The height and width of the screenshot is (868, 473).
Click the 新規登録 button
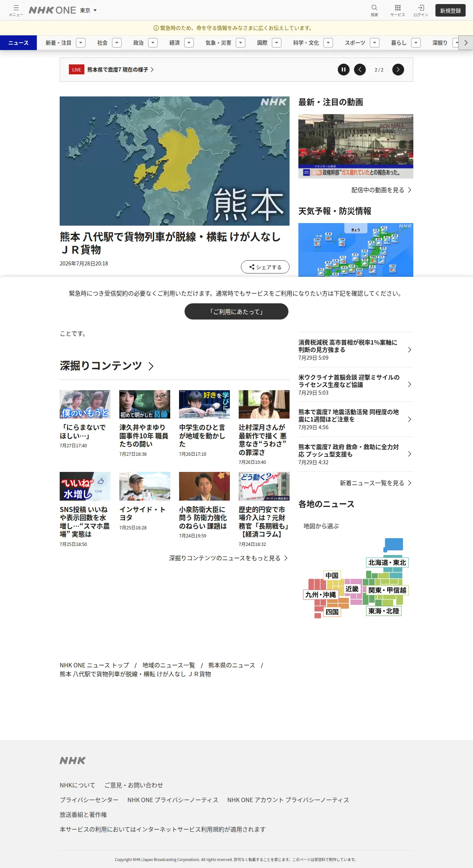click(x=451, y=10)
